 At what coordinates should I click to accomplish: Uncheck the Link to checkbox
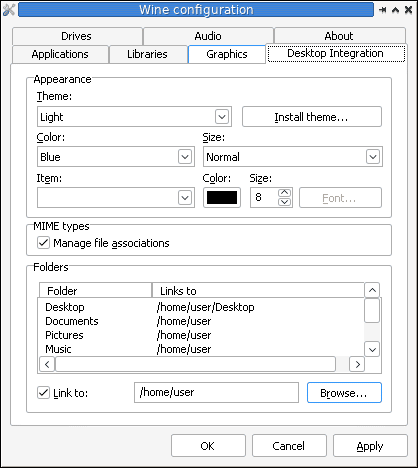[43, 393]
